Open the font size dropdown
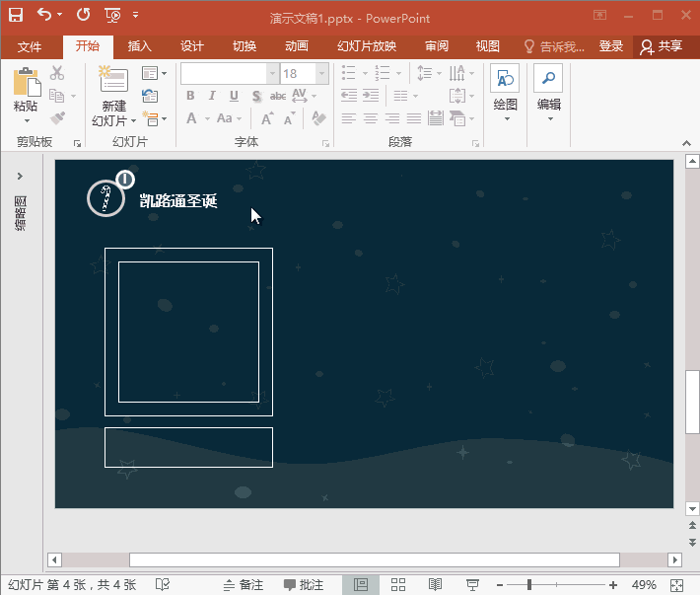The height and width of the screenshot is (595, 700). point(321,74)
